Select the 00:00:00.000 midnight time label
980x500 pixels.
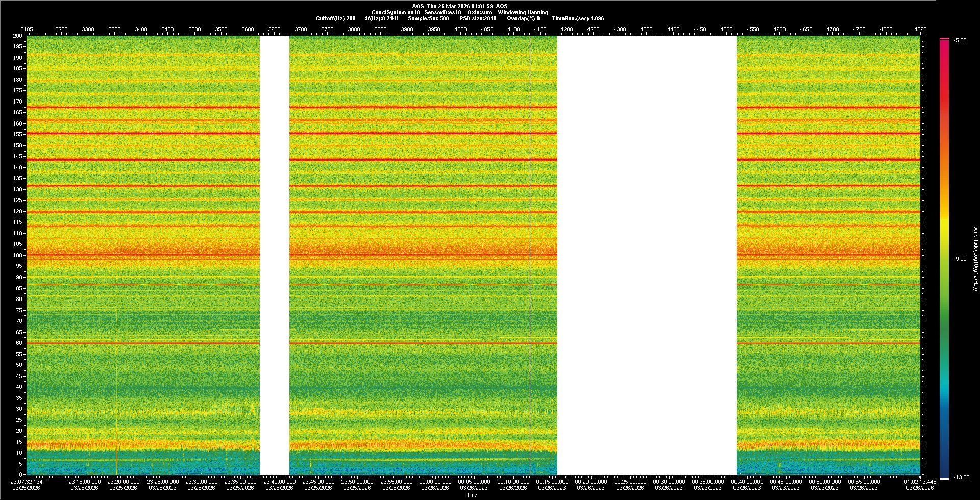(435, 482)
